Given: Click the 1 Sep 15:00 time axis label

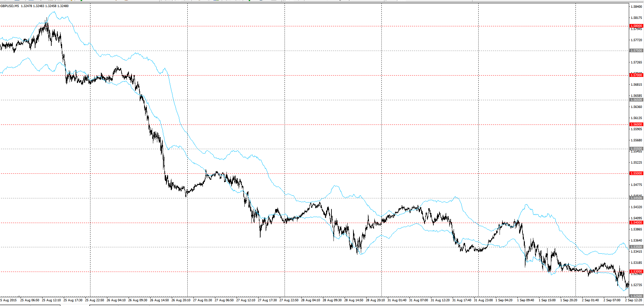Looking at the screenshot, I should [x=547, y=300].
